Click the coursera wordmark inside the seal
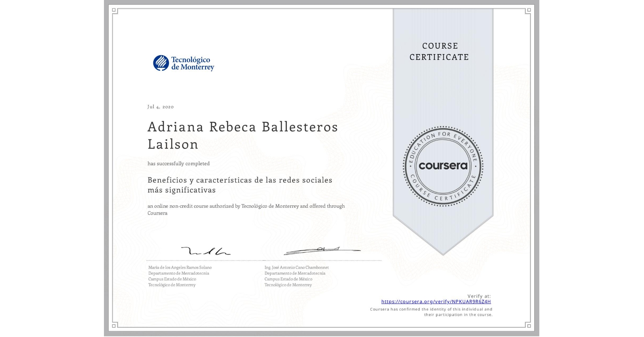 pyautogui.click(x=443, y=166)
